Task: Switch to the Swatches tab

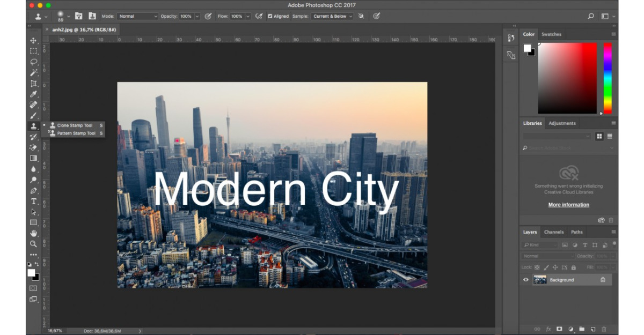Action: tap(551, 34)
